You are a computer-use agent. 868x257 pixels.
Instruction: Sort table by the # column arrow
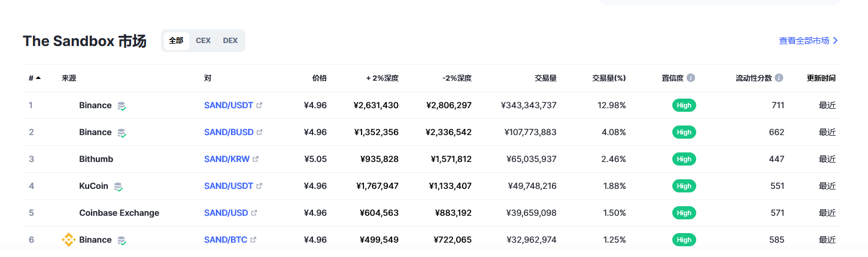pyautogui.click(x=38, y=78)
